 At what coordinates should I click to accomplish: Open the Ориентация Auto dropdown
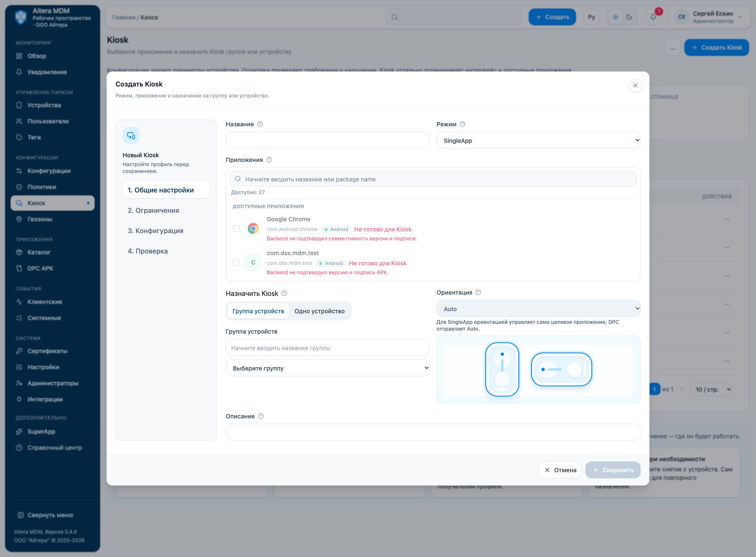click(538, 309)
